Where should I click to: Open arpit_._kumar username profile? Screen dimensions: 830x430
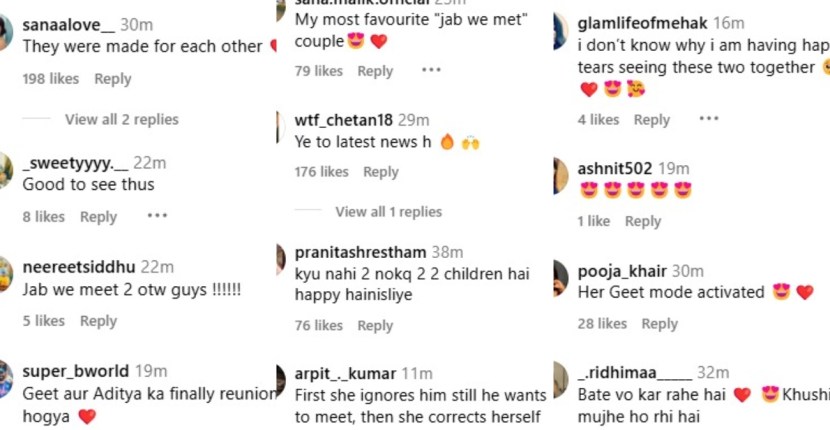tap(345, 373)
